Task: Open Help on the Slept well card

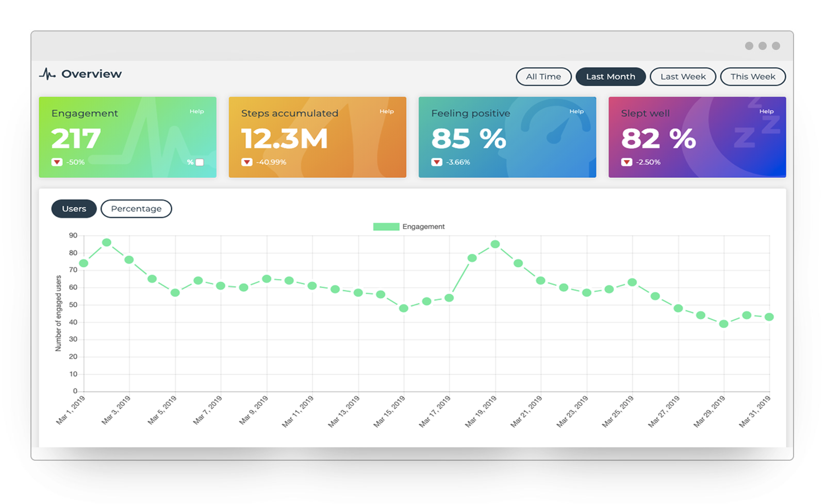Action: pos(767,111)
